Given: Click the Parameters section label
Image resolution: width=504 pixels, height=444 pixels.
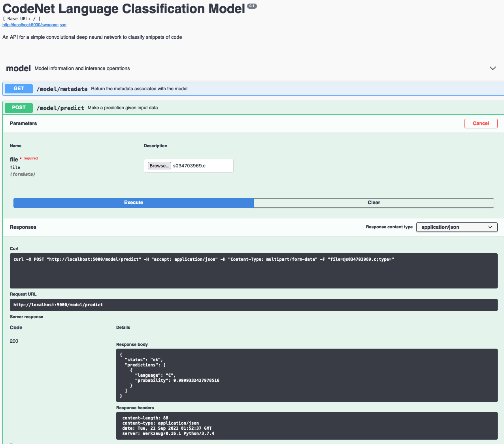Looking at the screenshot, I should point(23,123).
